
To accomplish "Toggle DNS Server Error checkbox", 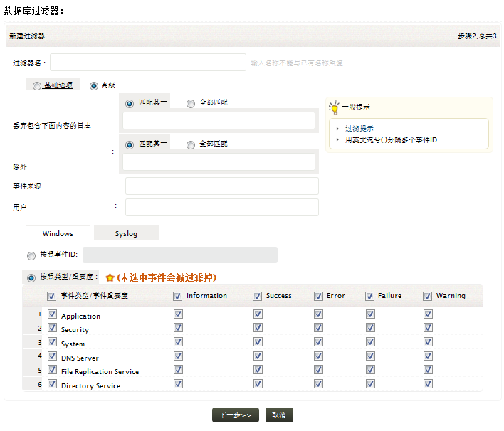I will click(x=319, y=356).
